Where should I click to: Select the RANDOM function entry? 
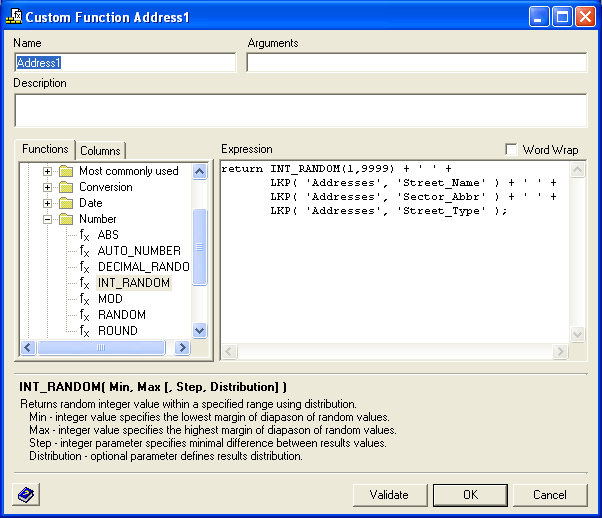click(x=121, y=315)
